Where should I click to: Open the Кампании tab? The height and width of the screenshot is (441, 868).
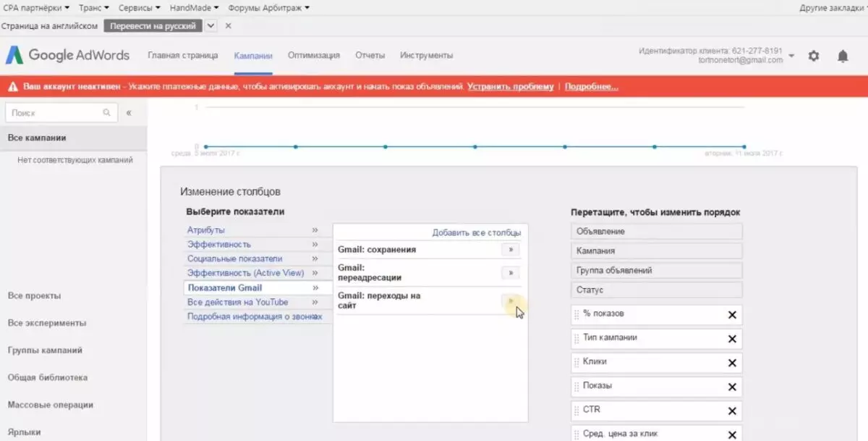pyautogui.click(x=253, y=56)
